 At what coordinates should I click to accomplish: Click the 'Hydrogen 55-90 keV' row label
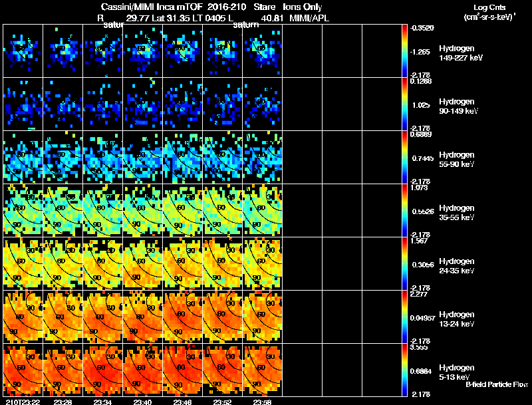pos(457,160)
